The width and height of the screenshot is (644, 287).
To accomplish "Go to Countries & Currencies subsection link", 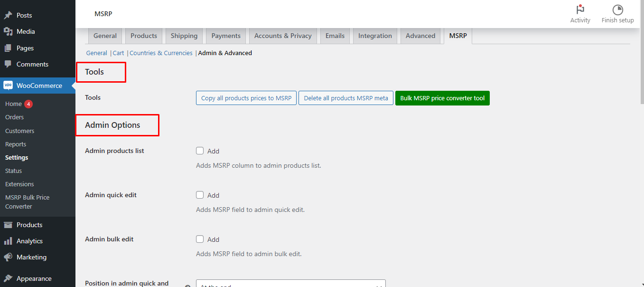I will [x=161, y=53].
